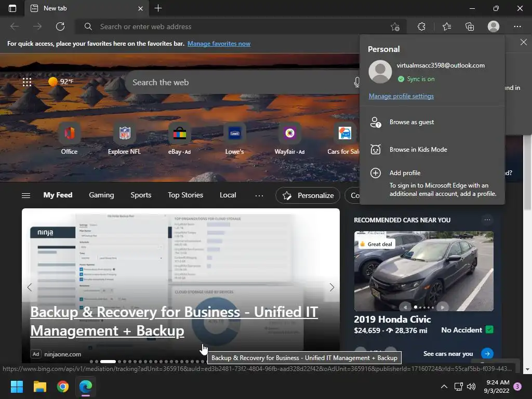The image size is (532, 399).
Task: Open the Lowe's quick link
Action: point(234,138)
